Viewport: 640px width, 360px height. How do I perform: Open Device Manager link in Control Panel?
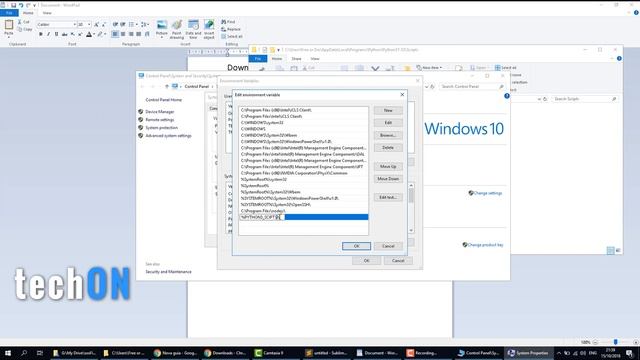(160, 111)
